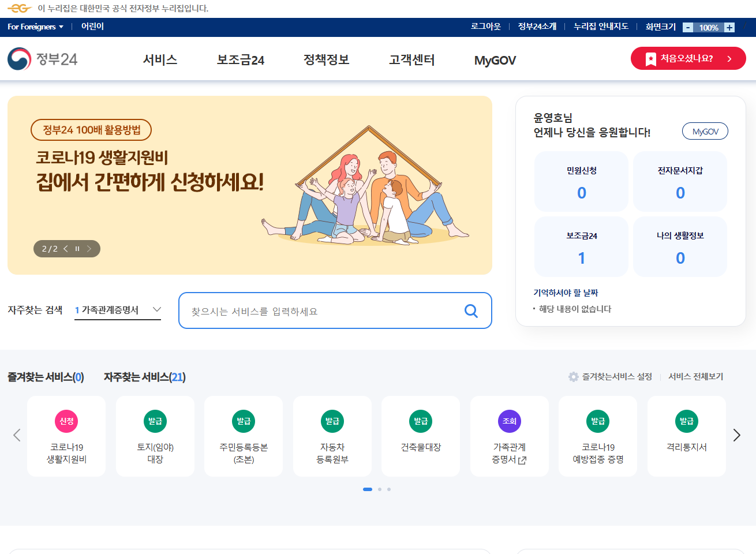Click the 어린이 link
Viewport: 756px width, 554px height.
coord(92,27)
